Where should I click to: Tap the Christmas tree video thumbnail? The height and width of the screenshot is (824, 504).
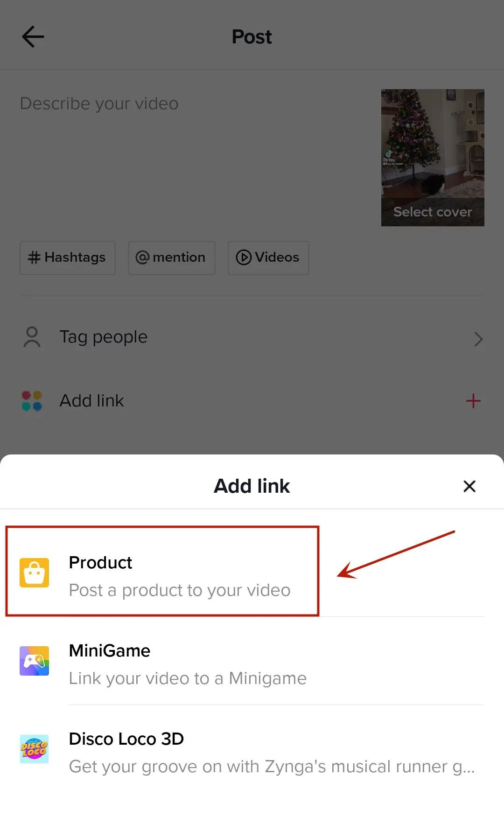[432, 145]
